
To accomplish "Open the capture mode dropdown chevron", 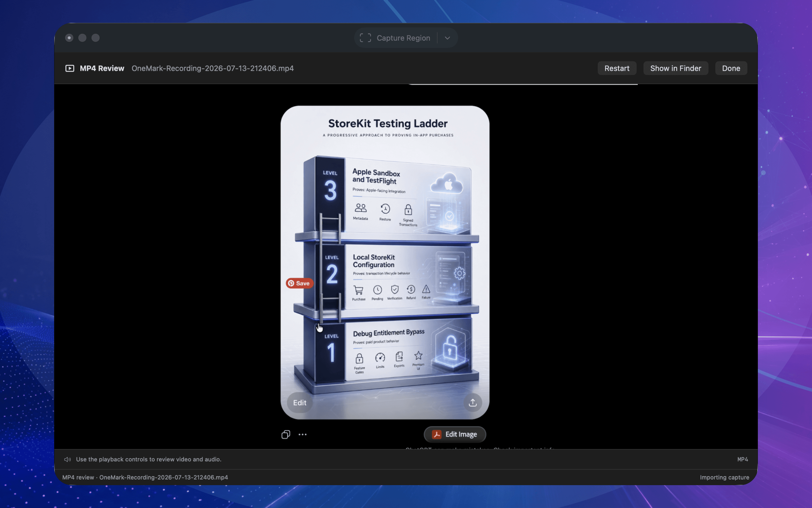I will click(x=447, y=38).
